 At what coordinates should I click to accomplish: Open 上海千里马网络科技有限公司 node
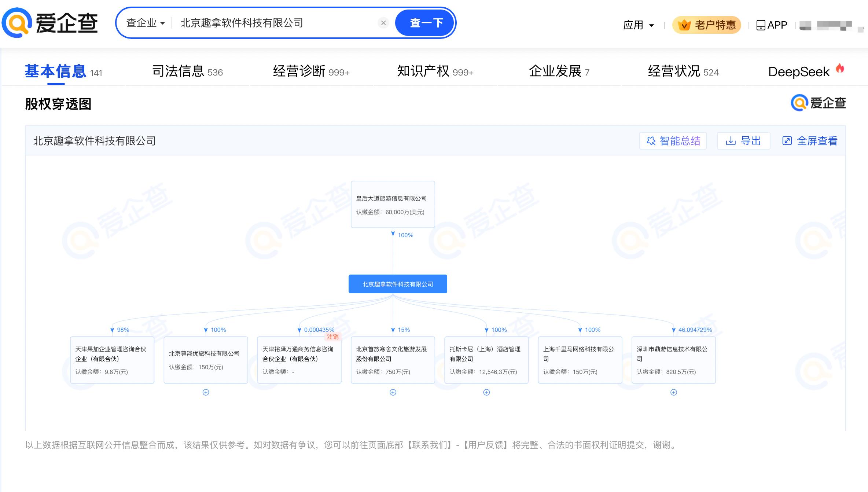tap(580, 360)
